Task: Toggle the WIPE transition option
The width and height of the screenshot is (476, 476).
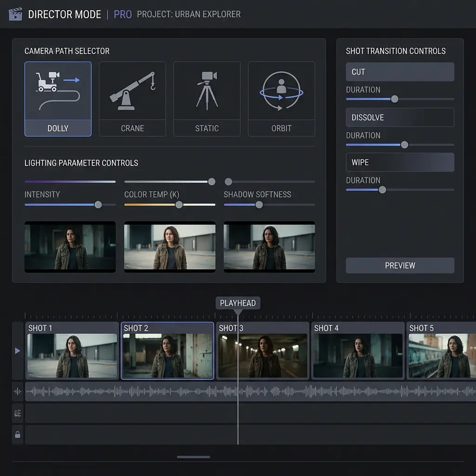Action: click(x=400, y=162)
